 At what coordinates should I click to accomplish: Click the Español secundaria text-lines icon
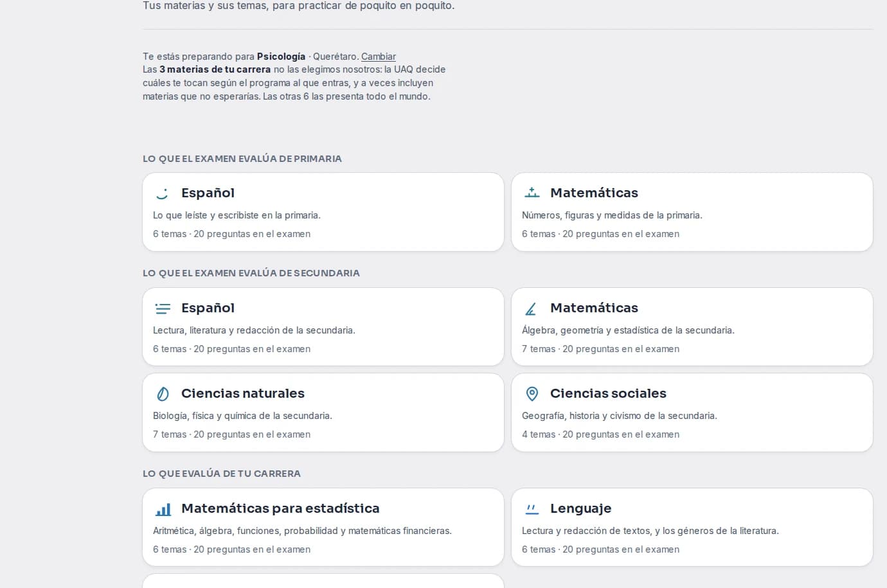tap(163, 308)
